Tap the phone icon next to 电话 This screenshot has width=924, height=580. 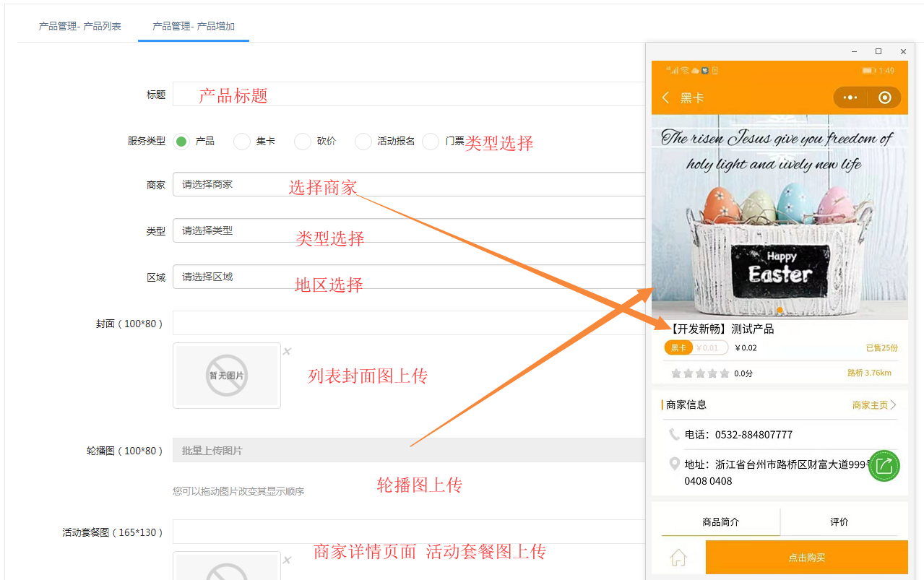(x=674, y=434)
